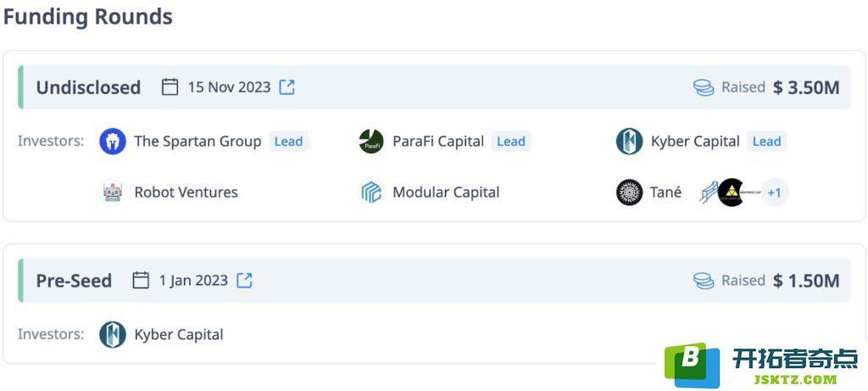Click the coins icon beside Raised $ 3.50M

click(x=704, y=87)
